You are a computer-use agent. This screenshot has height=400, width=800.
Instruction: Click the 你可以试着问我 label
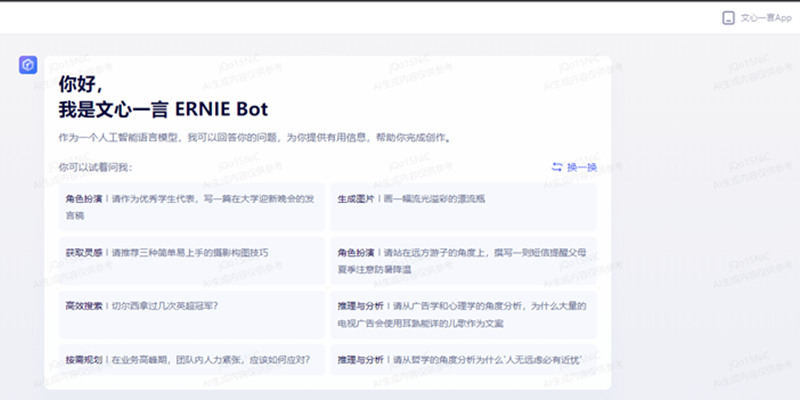coord(95,167)
